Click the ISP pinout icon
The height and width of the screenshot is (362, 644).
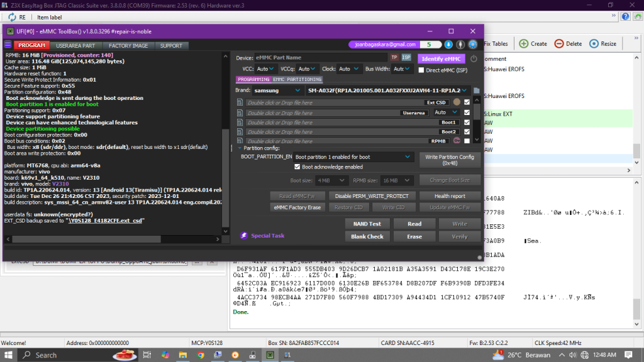tap(406, 57)
